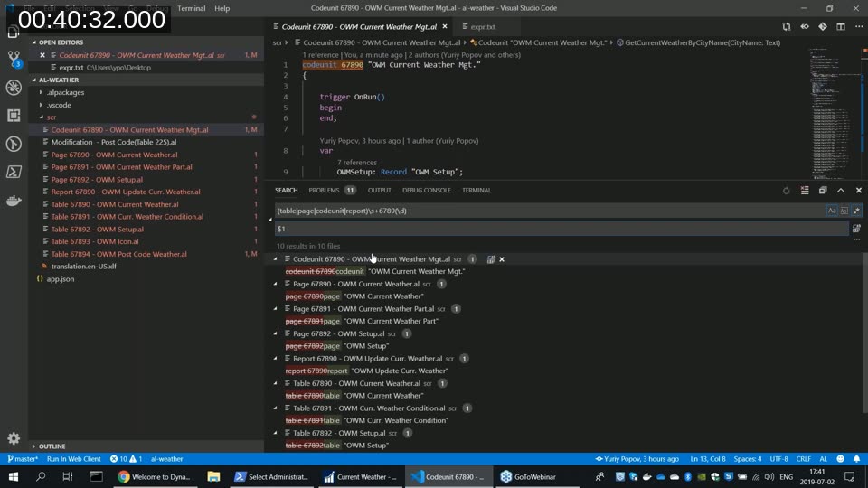Open the GitLens view in activity bar
Image resolution: width=868 pixels, height=488 pixels.
coord(14,144)
